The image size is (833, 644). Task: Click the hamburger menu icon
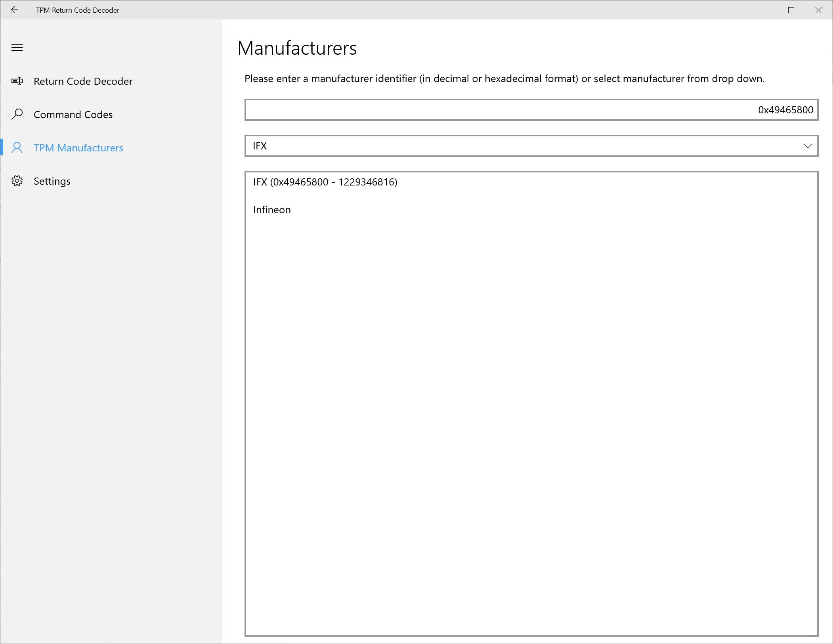pyautogui.click(x=17, y=48)
